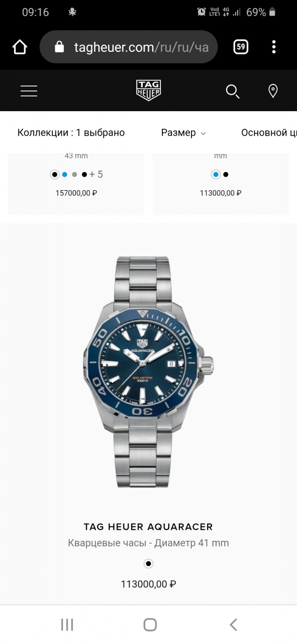Image resolution: width=297 pixels, height=644 pixels.
Task: Open the browser tab switcher showing 59
Action: pos(241,47)
